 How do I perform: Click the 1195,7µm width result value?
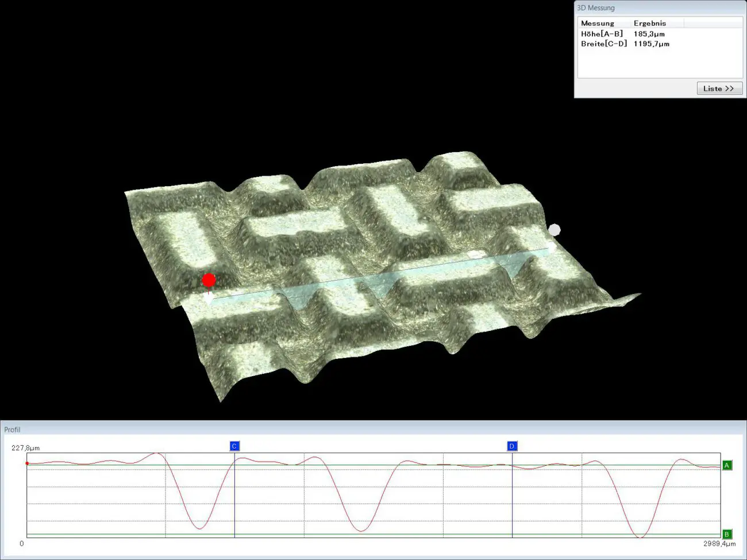pyautogui.click(x=652, y=44)
